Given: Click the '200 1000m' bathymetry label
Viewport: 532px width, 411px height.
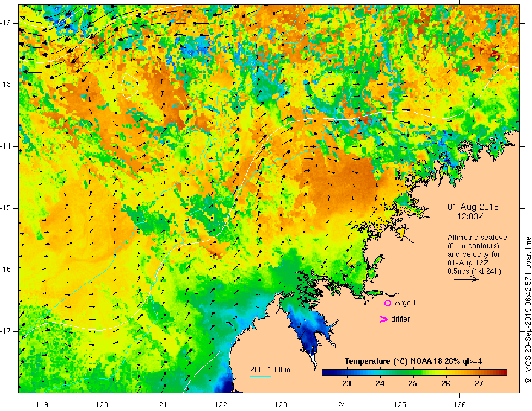Looking at the screenshot, I should click(270, 370).
